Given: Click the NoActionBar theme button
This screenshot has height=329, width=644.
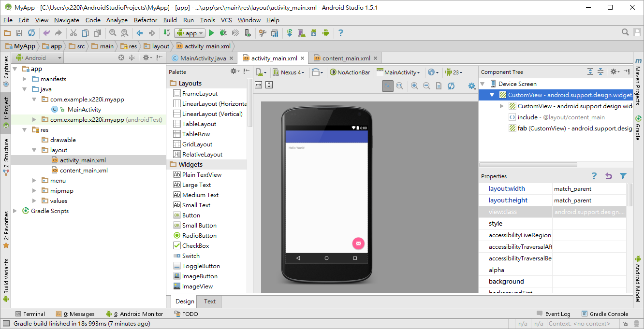Looking at the screenshot, I should [350, 72].
